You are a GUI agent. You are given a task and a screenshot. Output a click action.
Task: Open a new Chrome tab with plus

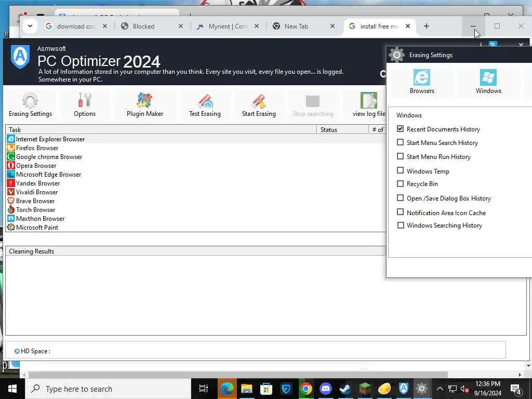click(427, 26)
